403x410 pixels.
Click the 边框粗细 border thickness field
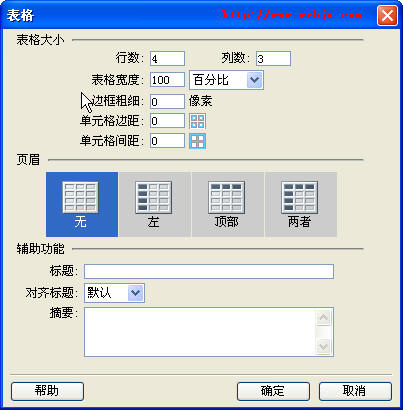coord(167,101)
